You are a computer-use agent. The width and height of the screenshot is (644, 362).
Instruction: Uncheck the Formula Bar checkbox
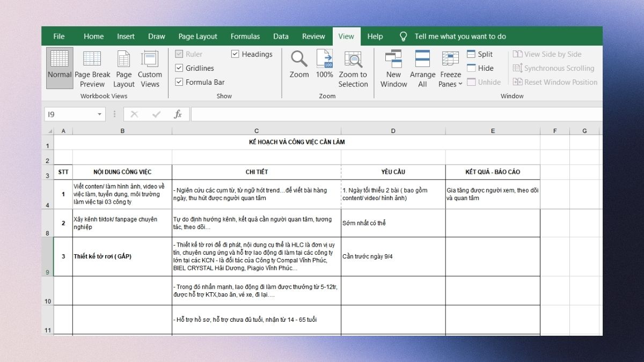tap(179, 82)
